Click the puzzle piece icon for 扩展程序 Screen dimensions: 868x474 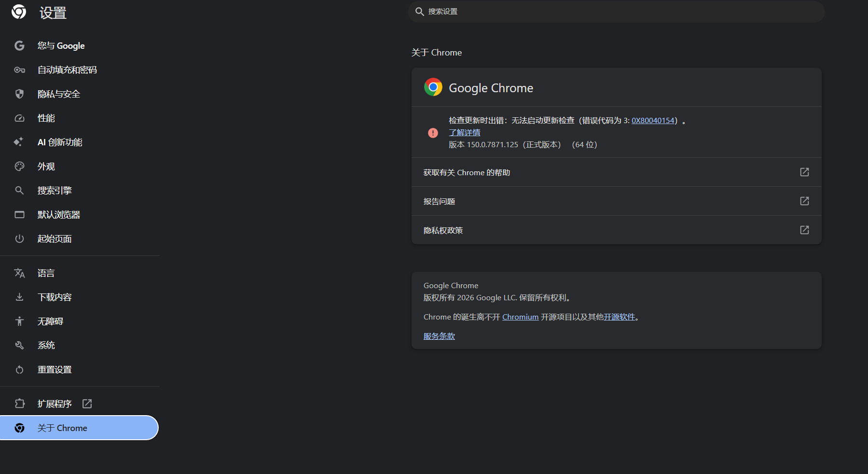click(19, 404)
